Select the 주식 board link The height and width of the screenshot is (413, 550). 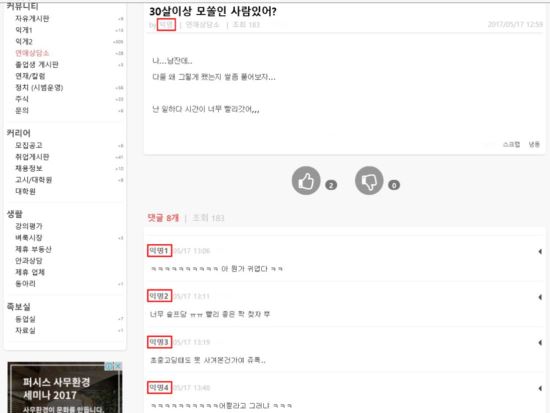(22, 99)
